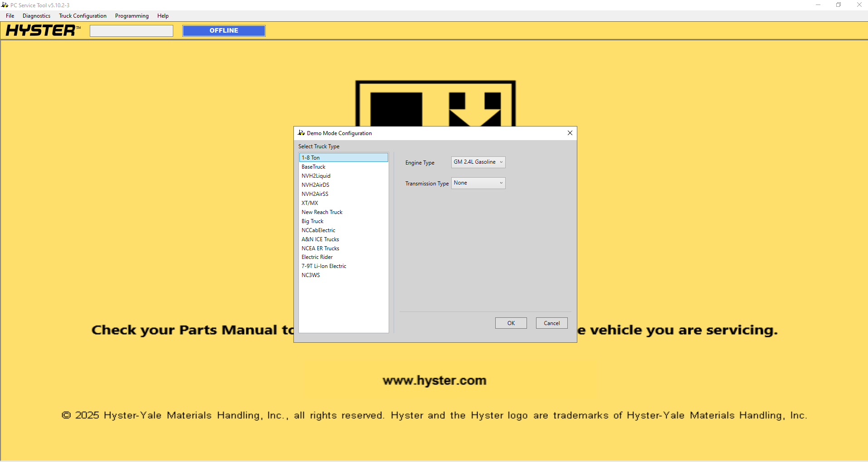868x462 pixels.
Task: Open the Truck Configuration menu
Action: (83, 16)
